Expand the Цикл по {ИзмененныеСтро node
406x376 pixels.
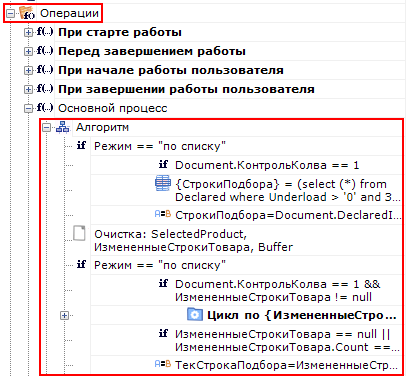point(64,315)
